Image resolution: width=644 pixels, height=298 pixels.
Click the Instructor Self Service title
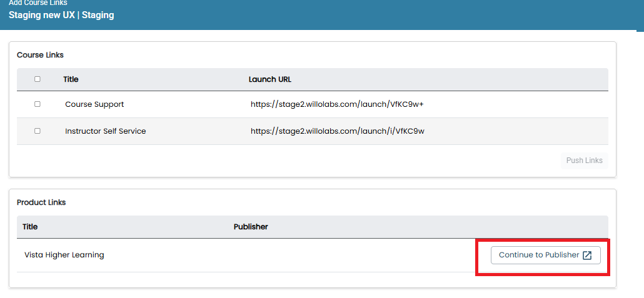pos(106,131)
